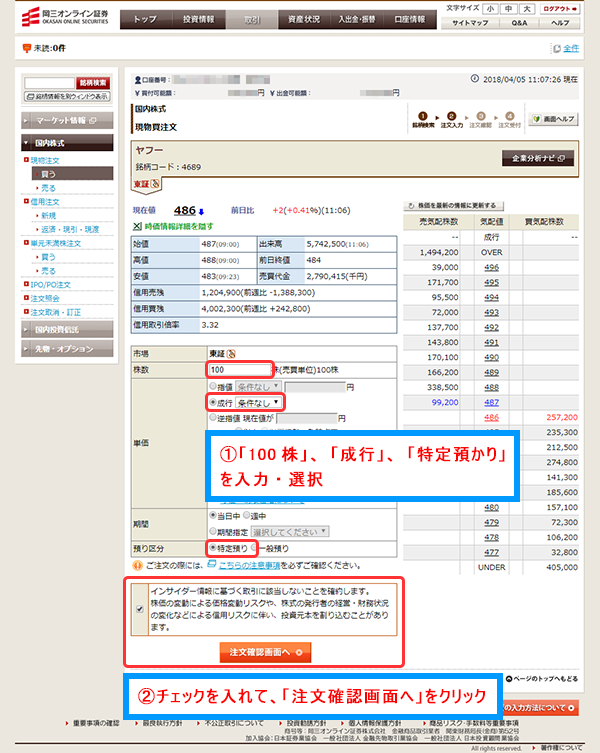
Task: Click the 逆指値 trigger price input field
Action: [306, 418]
